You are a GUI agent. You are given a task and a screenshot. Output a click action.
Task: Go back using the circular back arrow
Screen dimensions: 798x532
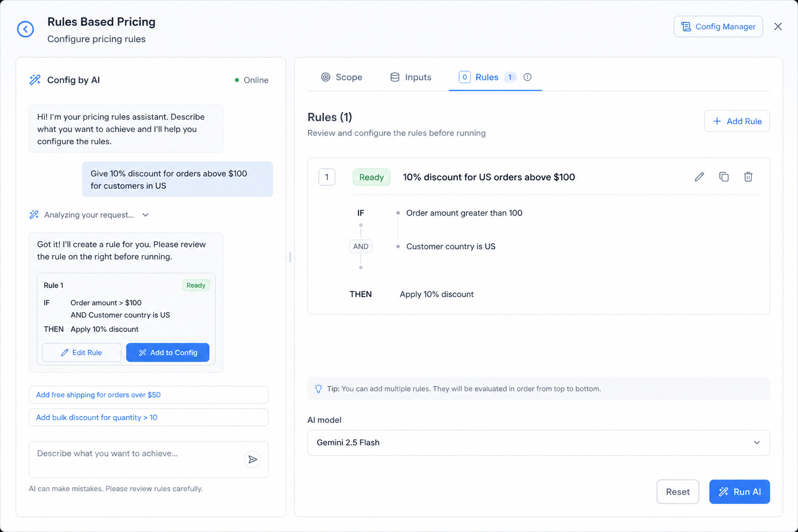(x=25, y=29)
